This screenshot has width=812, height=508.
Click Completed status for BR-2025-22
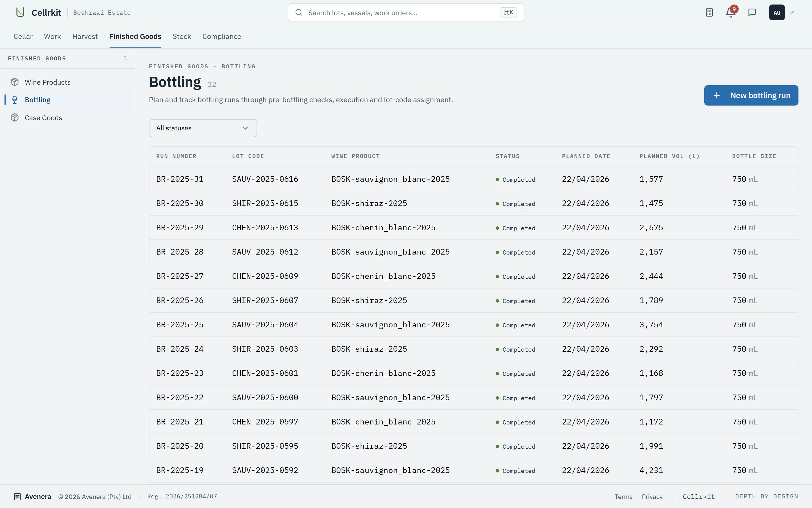pos(515,398)
